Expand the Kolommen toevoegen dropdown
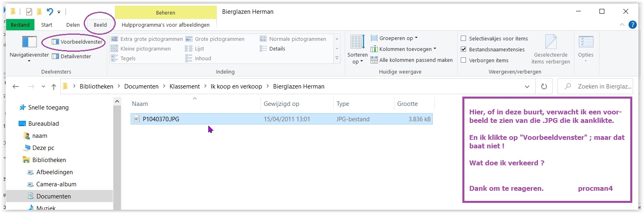The width and height of the screenshot is (644, 213). coord(407,49)
